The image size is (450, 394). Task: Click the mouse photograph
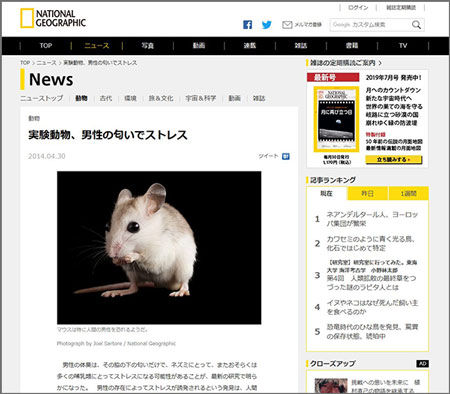[x=159, y=248]
